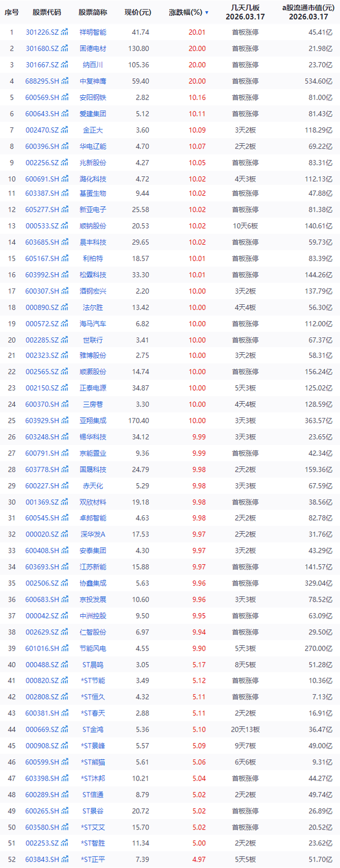Click stock name ST晨鸣

coord(93,665)
